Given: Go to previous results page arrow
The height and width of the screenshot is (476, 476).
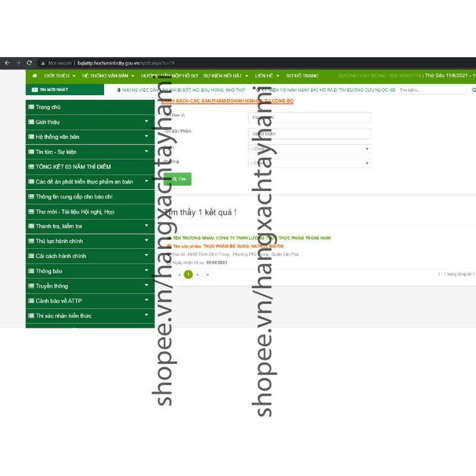Looking at the screenshot, I should [178, 274].
